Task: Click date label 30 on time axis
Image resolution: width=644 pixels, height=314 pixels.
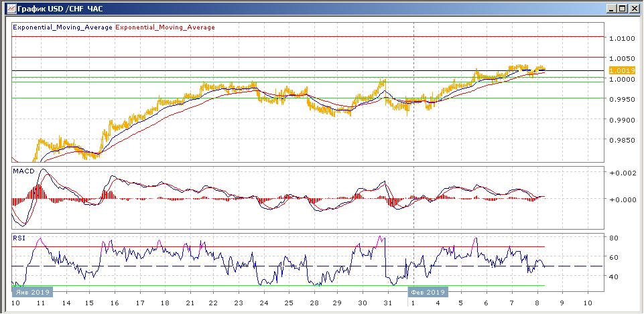Action: [x=363, y=303]
